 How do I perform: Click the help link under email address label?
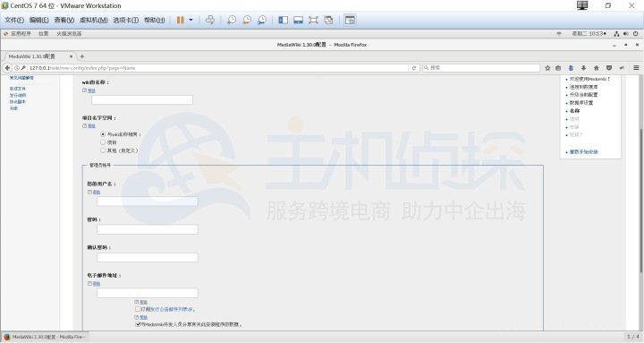coord(96,284)
